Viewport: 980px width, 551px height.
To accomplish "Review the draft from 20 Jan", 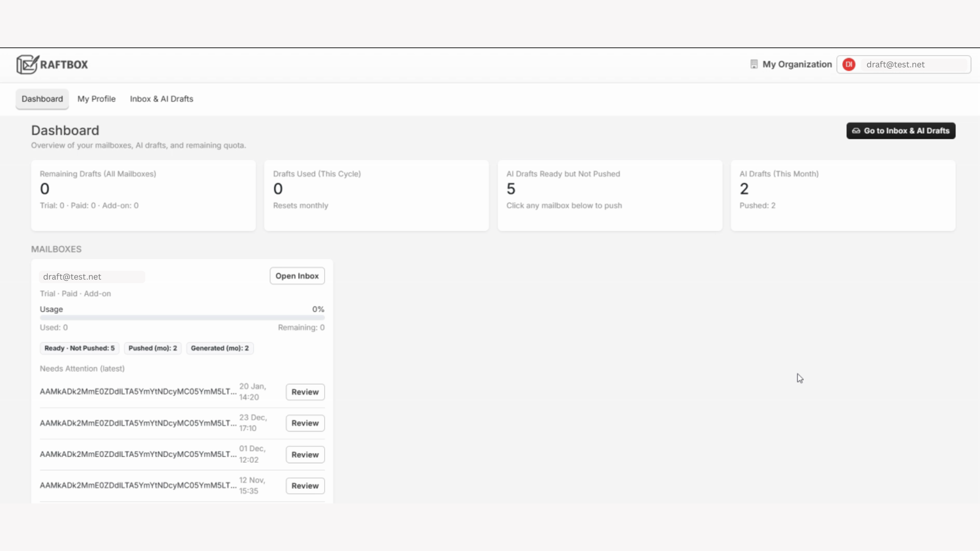I will [x=305, y=392].
